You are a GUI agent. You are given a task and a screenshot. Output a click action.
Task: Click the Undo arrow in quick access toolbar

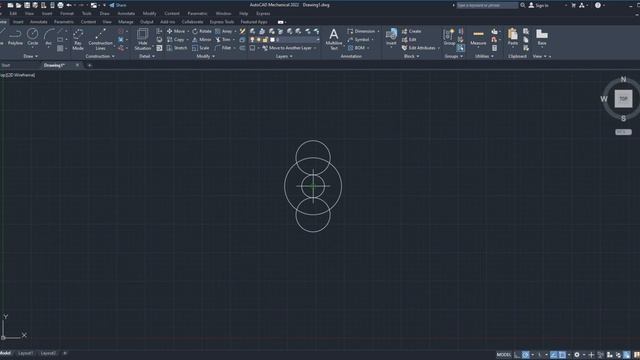pyautogui.click(x=69, y=5)
